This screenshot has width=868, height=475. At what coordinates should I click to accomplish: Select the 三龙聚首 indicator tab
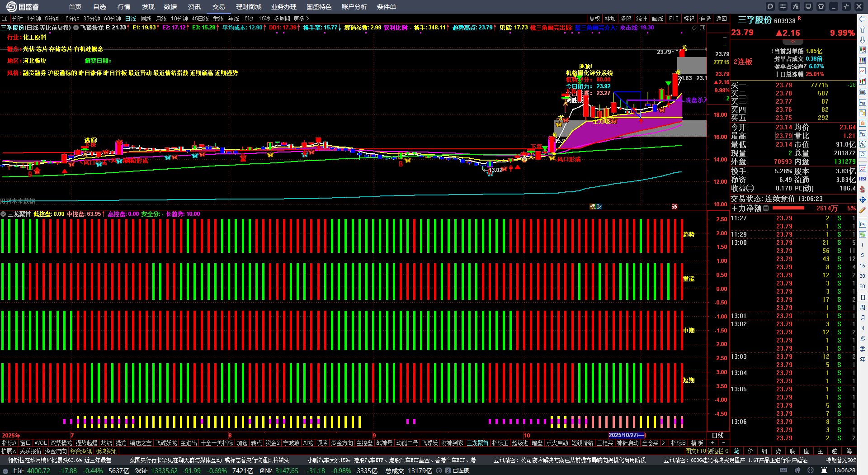477,443
